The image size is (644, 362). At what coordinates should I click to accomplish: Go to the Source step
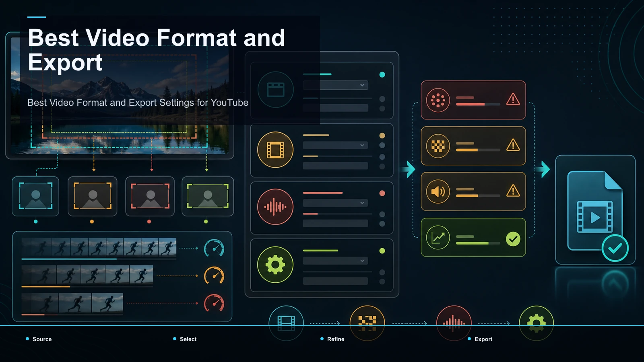click(x=39, y=339)
